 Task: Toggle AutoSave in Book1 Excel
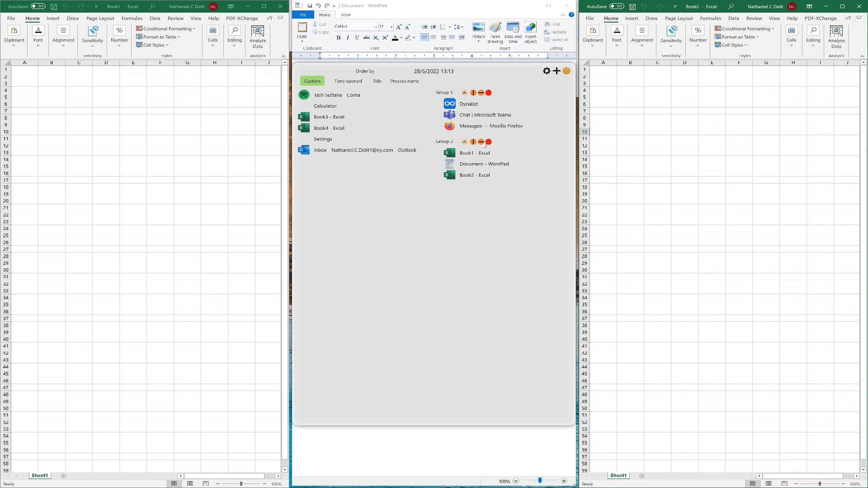click(x=38, y=6)
